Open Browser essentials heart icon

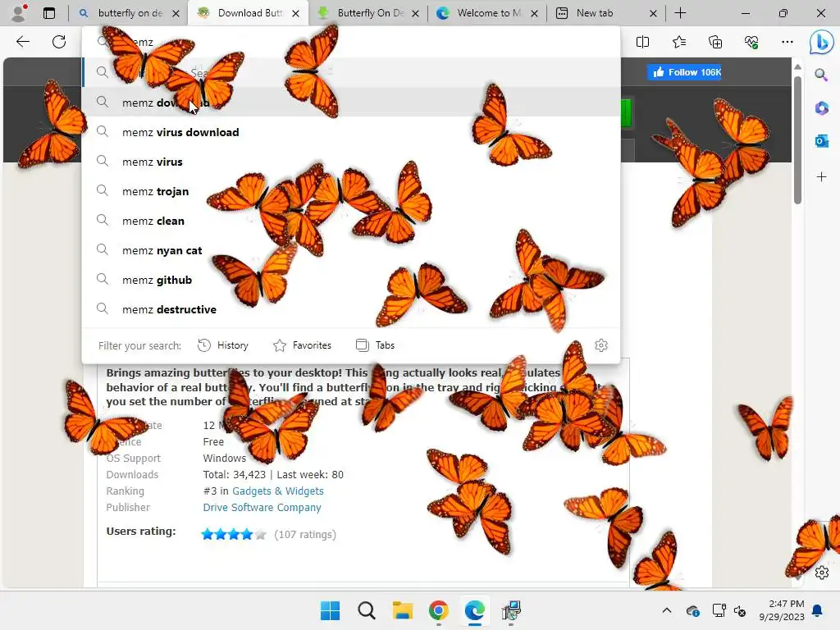751,42
